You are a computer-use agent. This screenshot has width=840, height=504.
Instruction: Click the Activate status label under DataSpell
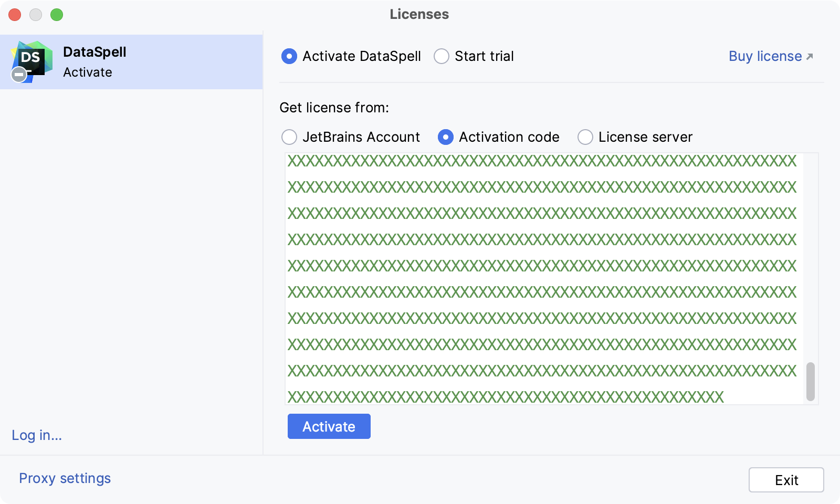tap(87, 72)
